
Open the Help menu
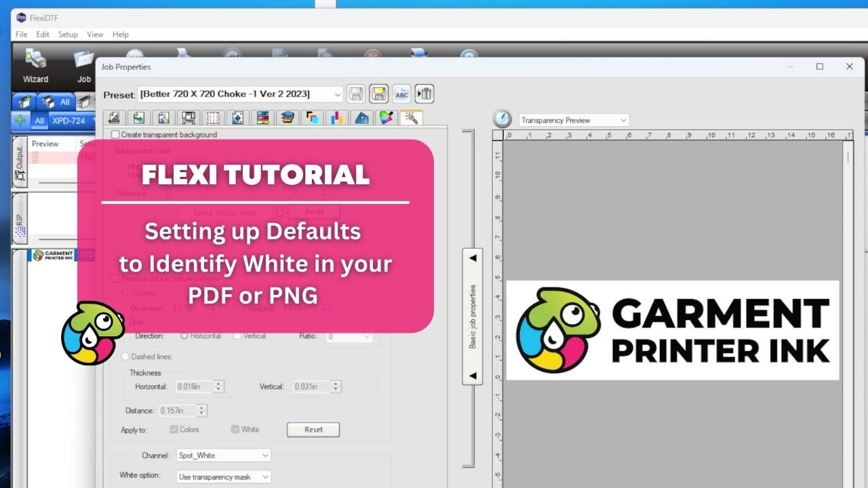121,35
